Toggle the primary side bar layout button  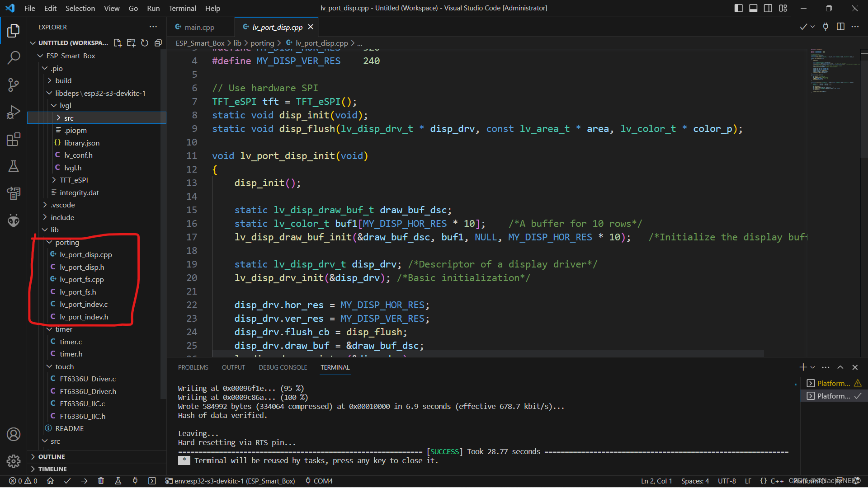click(x=738, y=8)
